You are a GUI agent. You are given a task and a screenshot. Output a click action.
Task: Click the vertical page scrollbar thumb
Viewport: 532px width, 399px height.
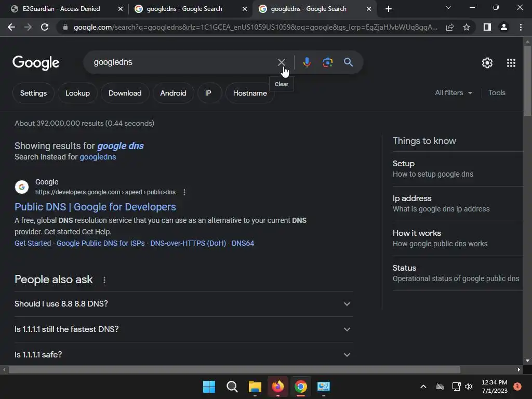pyautogui.click(x=527, y=81)
